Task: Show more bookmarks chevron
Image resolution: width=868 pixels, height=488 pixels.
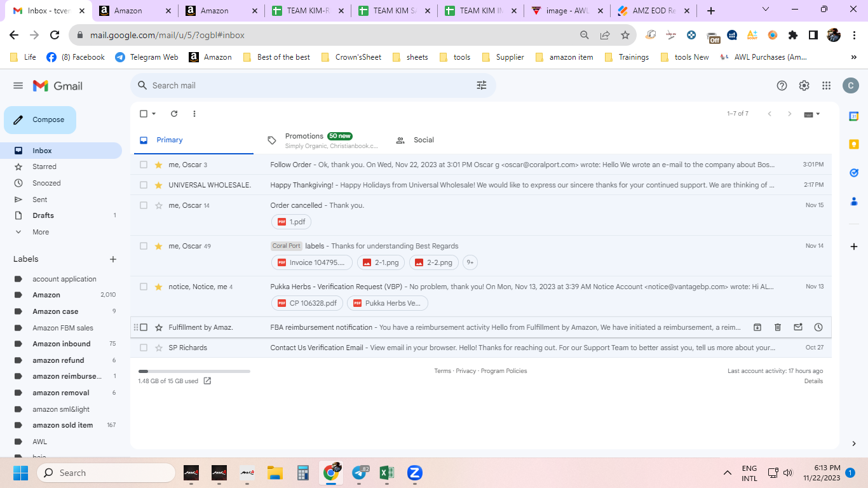Action: pos(853,57)
